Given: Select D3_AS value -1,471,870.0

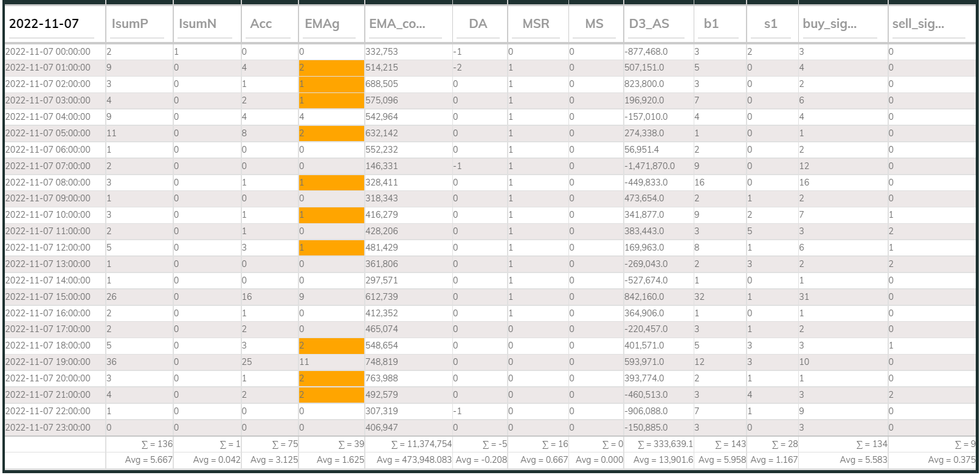Looking at the screenshot, I should [x=649, y=166].
